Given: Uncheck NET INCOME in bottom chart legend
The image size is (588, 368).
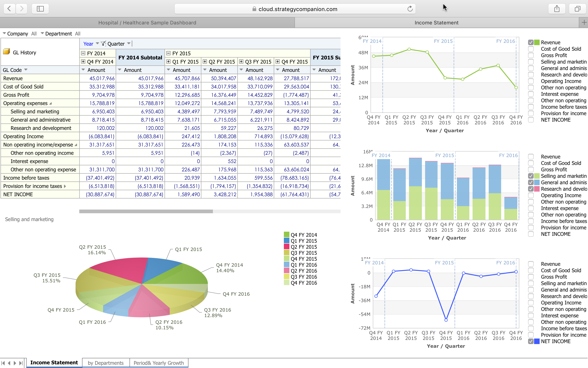Looking at the screenshot, I should tap(531, 341).
